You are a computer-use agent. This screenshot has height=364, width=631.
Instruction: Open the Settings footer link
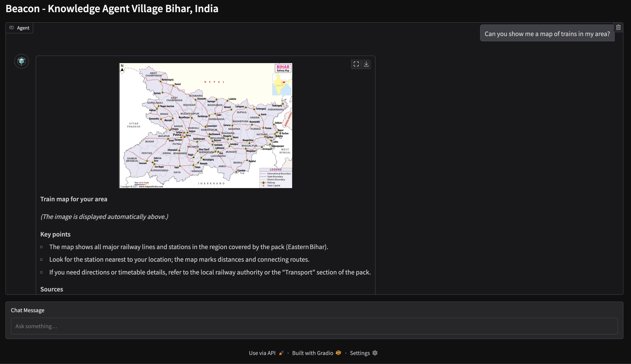tap(360, 353)
